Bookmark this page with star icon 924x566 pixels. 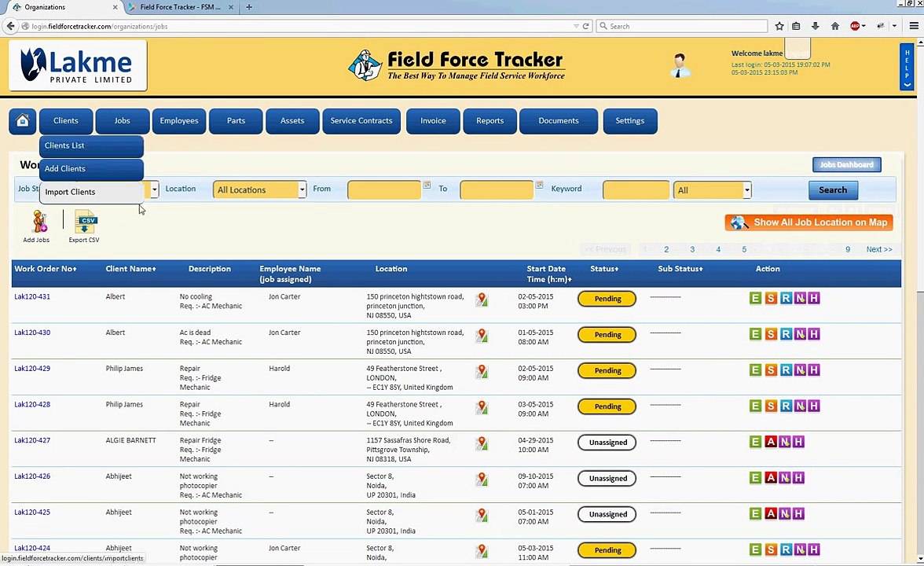pyautogui.click(x=779, y=26)
